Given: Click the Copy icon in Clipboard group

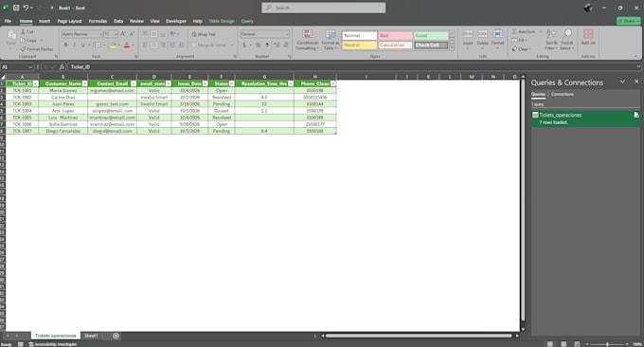Looking at the screenshot, I should (x=23, y=40).
